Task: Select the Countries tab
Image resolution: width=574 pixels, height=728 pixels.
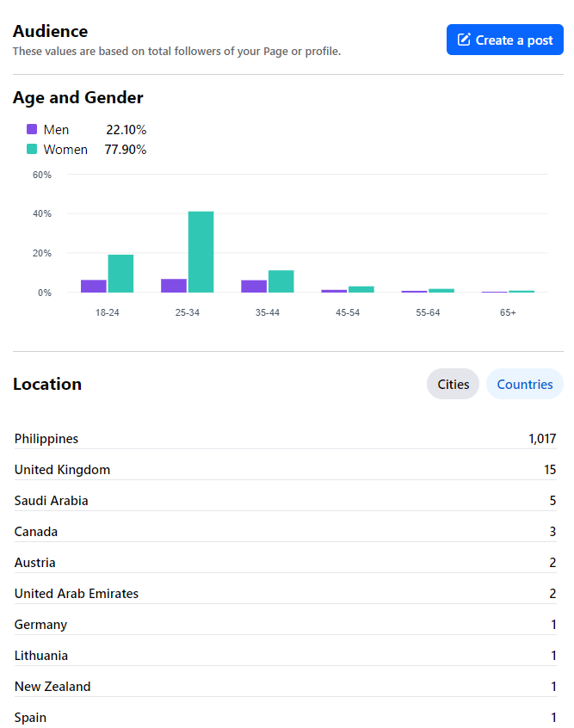Action: click(x=524, y=384)
